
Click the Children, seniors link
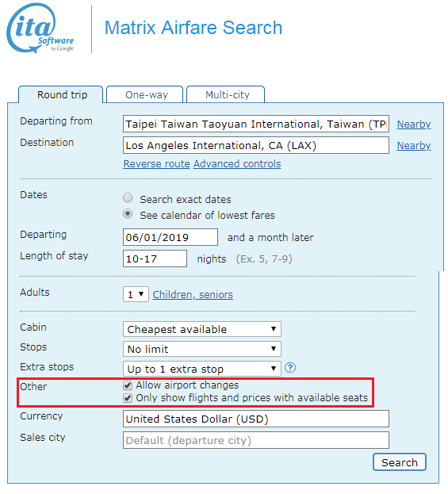pyautogui.click(x=193, y=294)
